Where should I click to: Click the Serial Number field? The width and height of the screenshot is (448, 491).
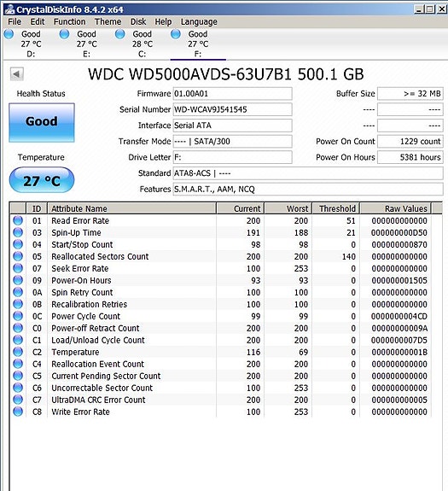coord(232,109)
